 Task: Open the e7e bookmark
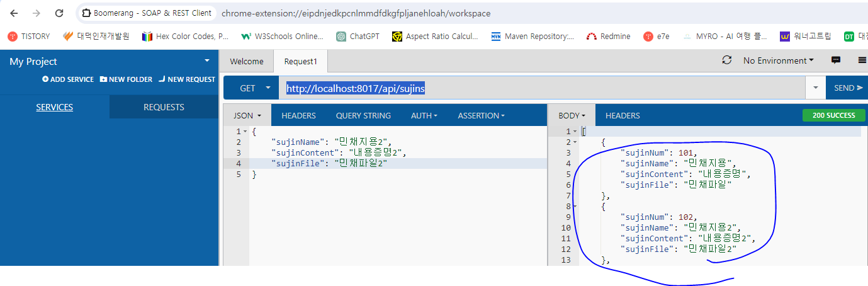tap(656, 37)
